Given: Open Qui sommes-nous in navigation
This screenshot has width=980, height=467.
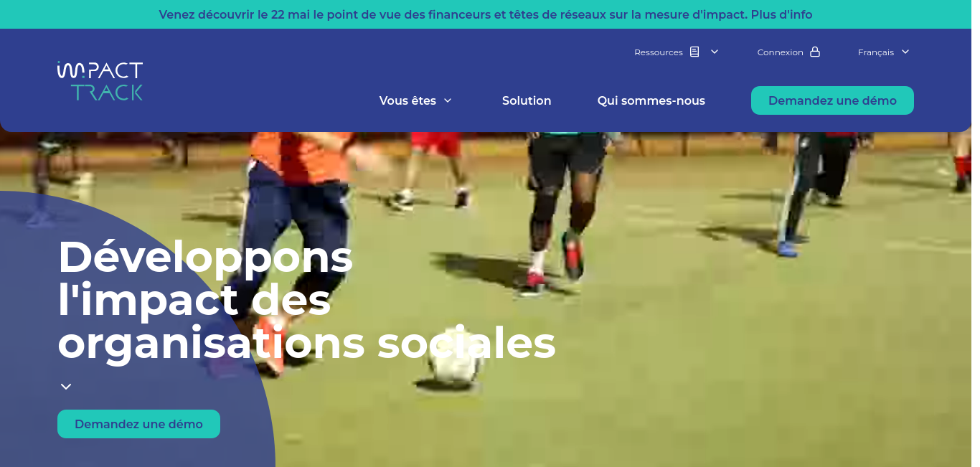Looking at the screenshot, I should (x=651, y=100).
